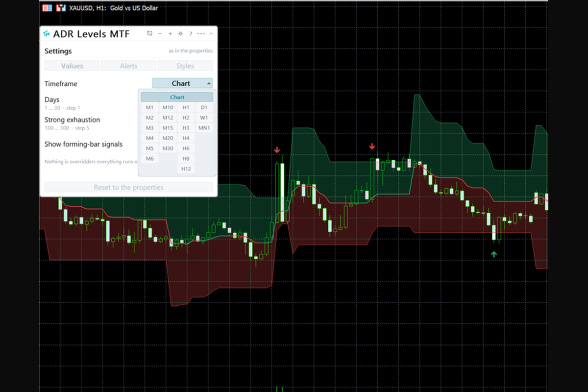
Task: Open the question mark help icon
Action: (191, 34)
